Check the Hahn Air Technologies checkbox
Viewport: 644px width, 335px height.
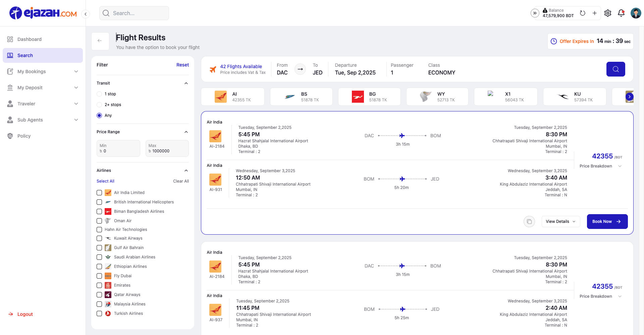(99, 230)
